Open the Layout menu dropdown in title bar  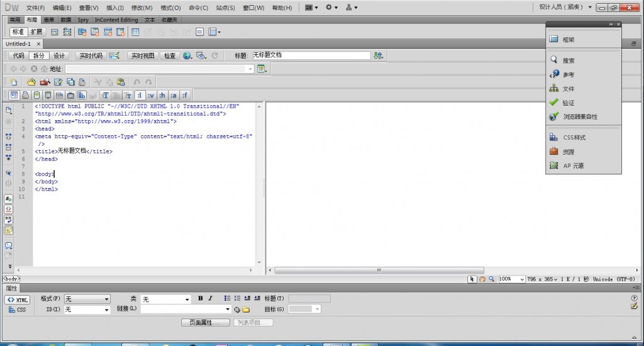click(311, 8)
